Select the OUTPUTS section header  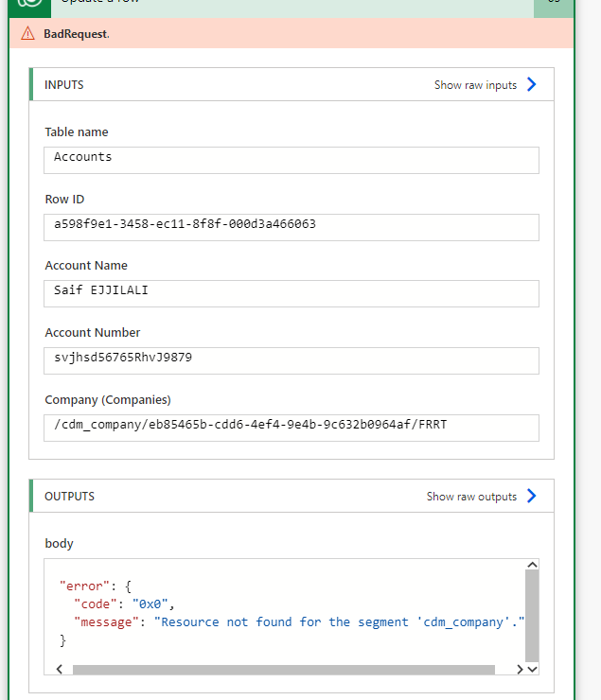coord(69,496)
